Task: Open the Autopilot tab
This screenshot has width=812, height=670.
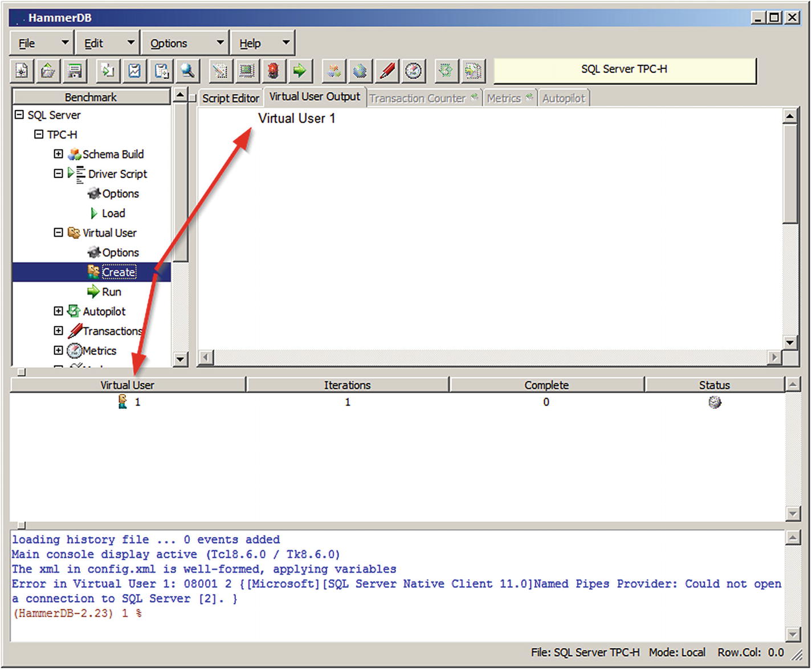Action: 564,98
